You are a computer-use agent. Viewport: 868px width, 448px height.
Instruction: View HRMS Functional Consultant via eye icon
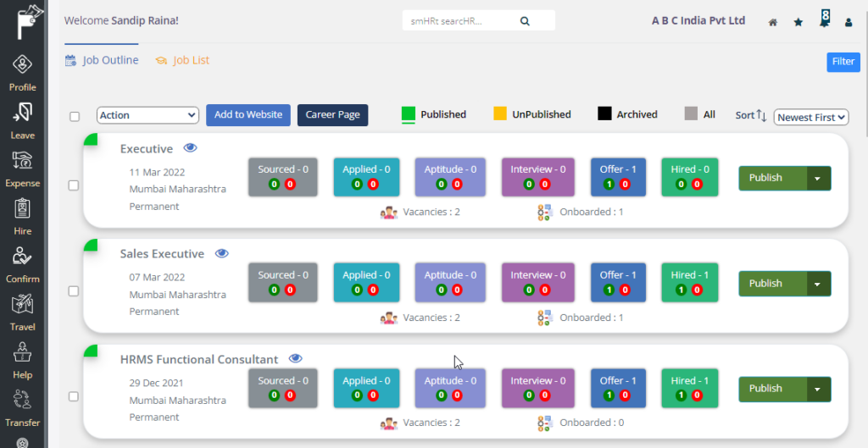[296, 358]
